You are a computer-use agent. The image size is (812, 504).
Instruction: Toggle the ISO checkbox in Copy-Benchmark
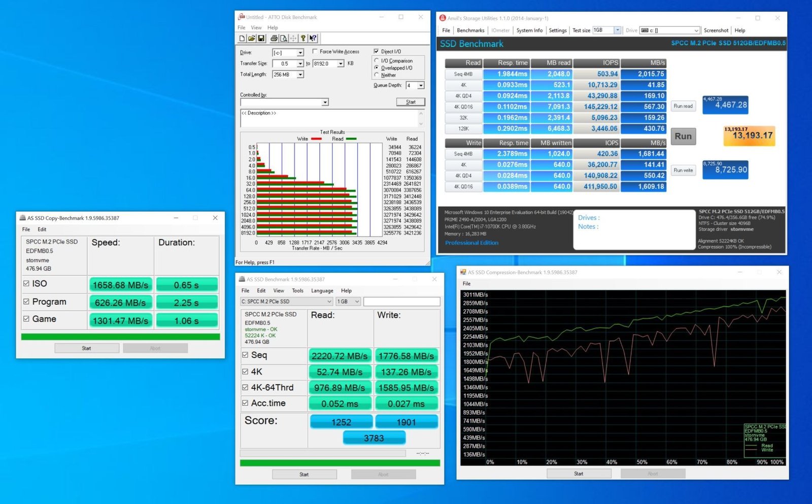pos(26,283)
